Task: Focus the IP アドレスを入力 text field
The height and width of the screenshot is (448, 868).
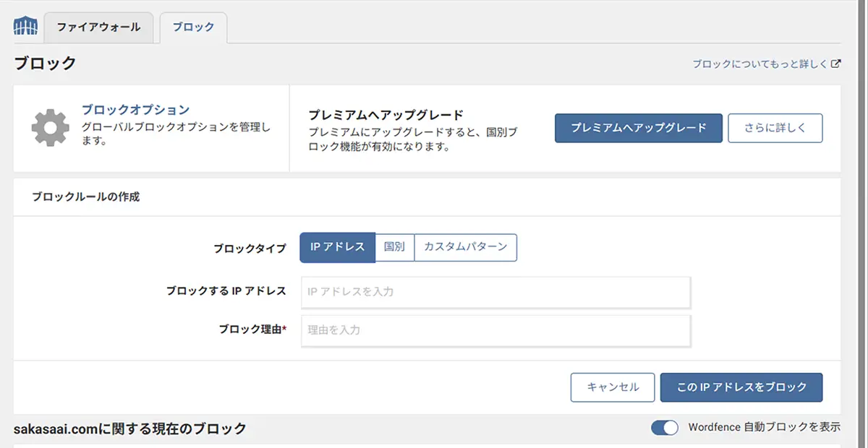Action: click(x=495, y=292)
